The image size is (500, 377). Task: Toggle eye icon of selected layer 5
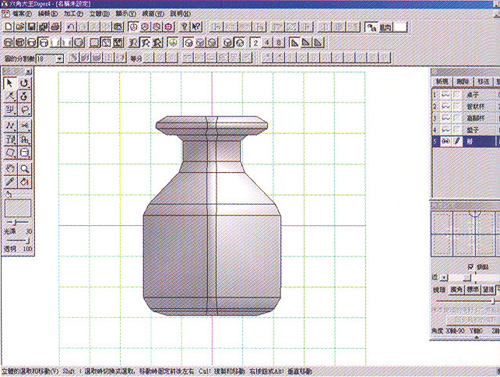pyautogui.click(x=446, y=141)
